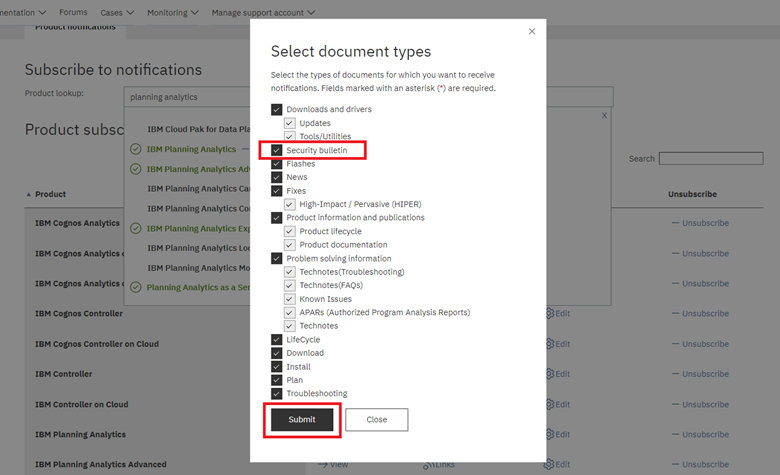The height and width of the screenshot is (475, 780).
Task: Open the Forums nav item
Action: (x=73, y=12)
